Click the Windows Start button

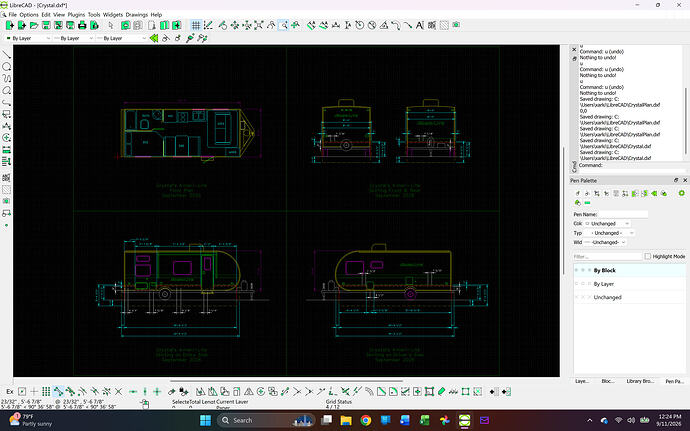(x=206, y=420)
